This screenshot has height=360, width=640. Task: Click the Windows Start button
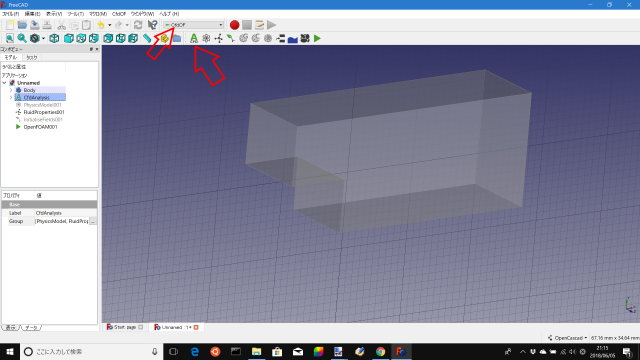click(x=10, y=351)
